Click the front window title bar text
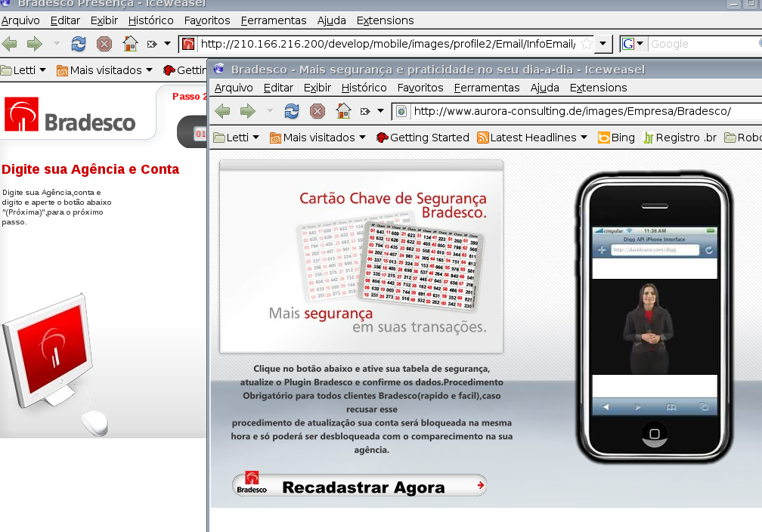The width and height of the screenshot is (762, 532). coord(438,70)
